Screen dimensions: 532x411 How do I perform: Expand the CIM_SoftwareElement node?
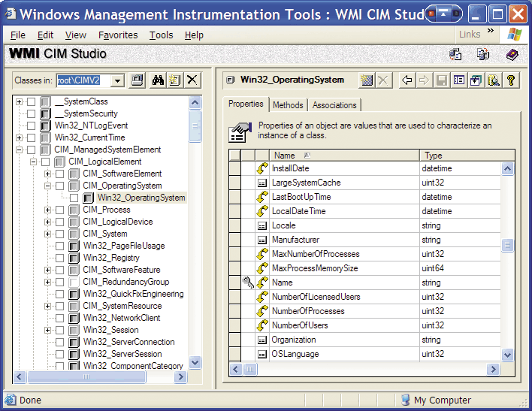point(48,174)
